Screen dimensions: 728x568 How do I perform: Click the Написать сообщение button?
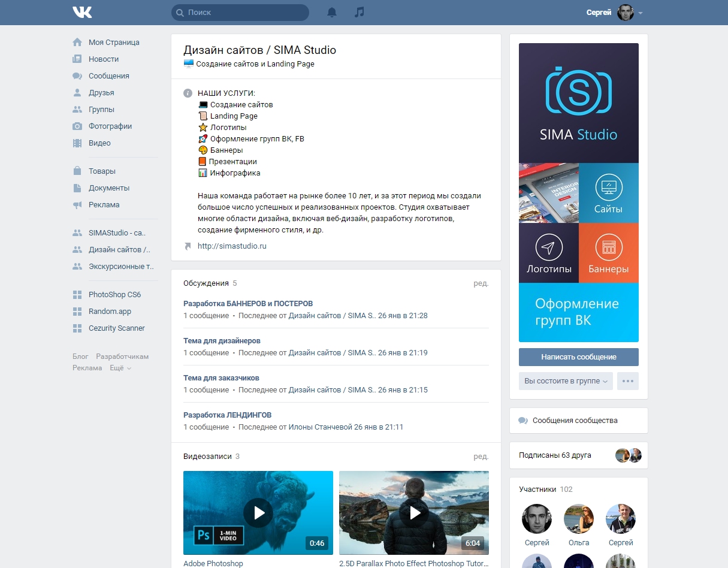point(579,357)
